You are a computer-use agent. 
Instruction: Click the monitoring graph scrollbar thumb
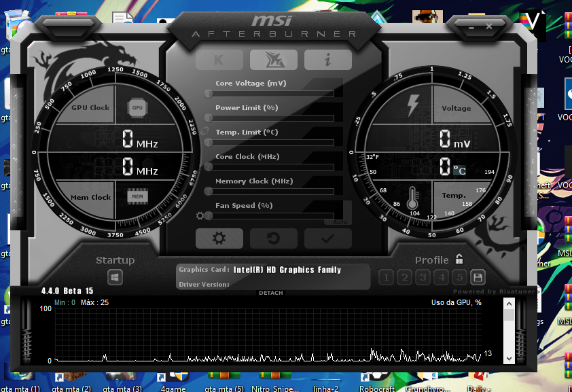(509, 315)
